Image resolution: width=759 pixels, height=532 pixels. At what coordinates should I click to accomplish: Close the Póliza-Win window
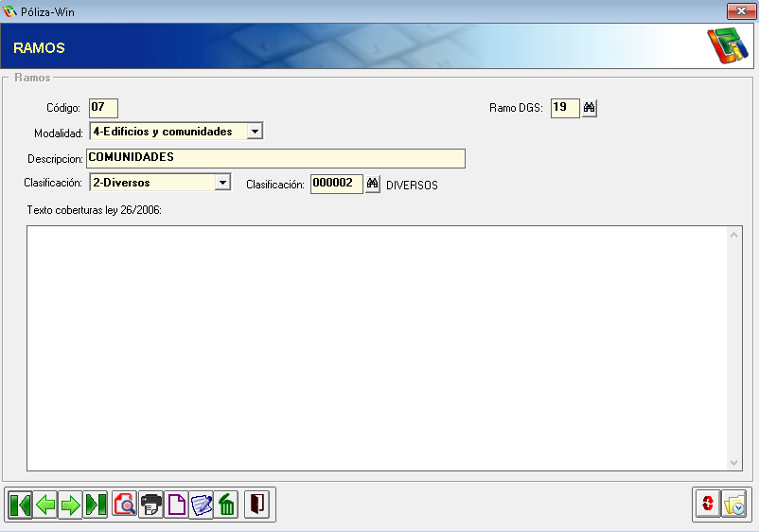[x=741, y=11]
